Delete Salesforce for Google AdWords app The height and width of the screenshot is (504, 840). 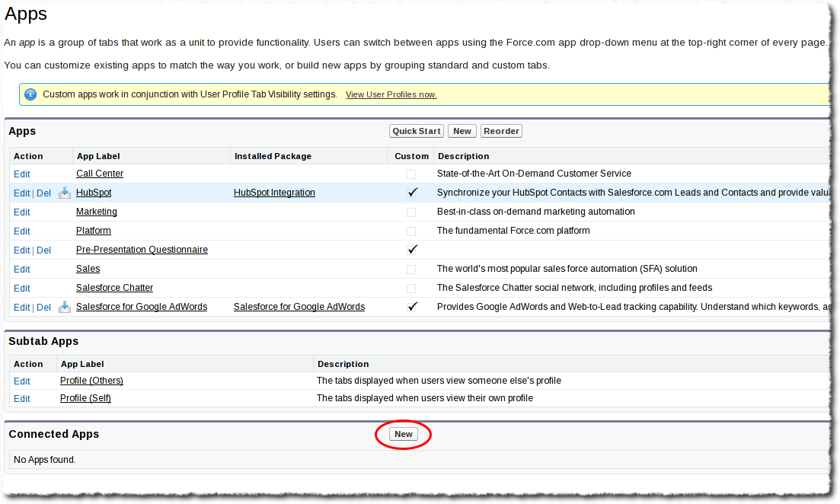click(44, 308)
